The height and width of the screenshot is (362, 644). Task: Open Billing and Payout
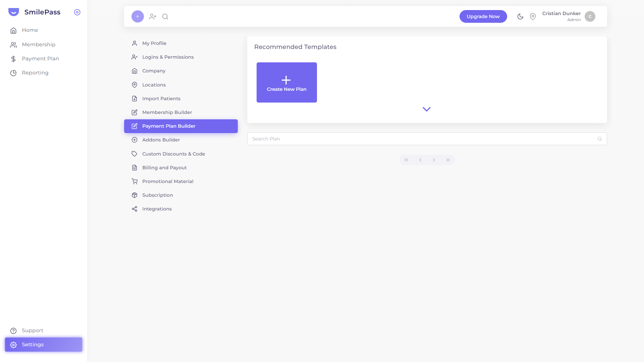click(x=181, y=168)
